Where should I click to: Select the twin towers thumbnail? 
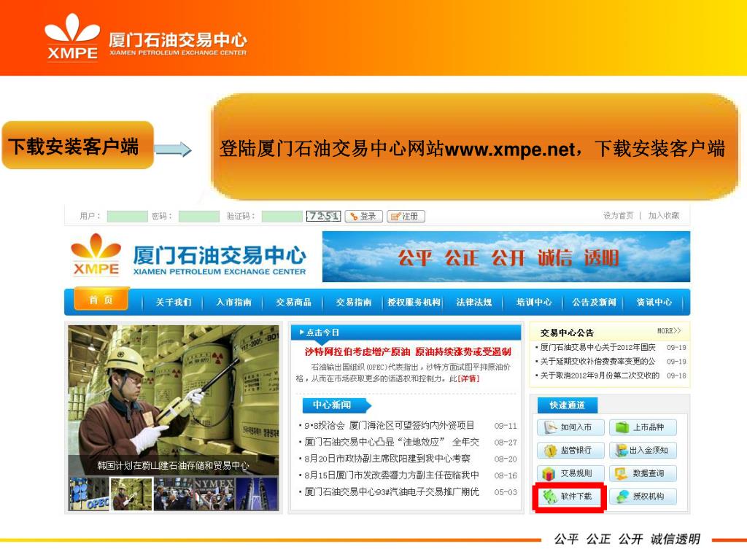(x=258, y=494)
